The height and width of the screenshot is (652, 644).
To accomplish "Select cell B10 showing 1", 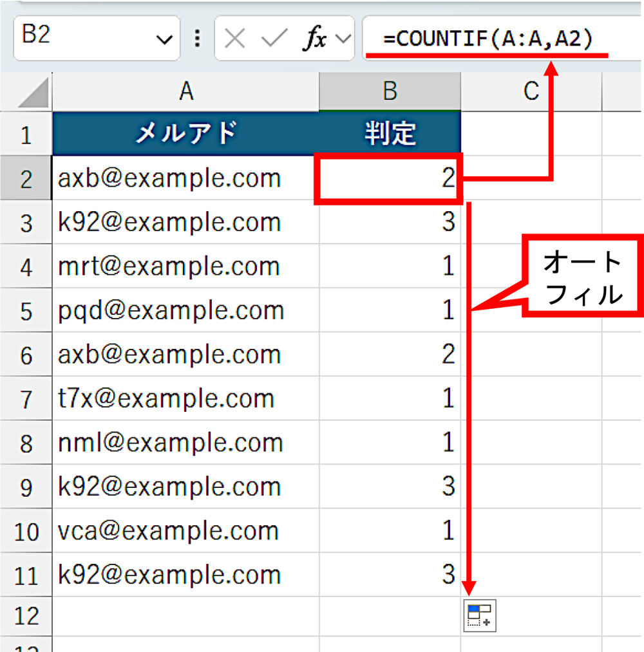I will point(390,530).
